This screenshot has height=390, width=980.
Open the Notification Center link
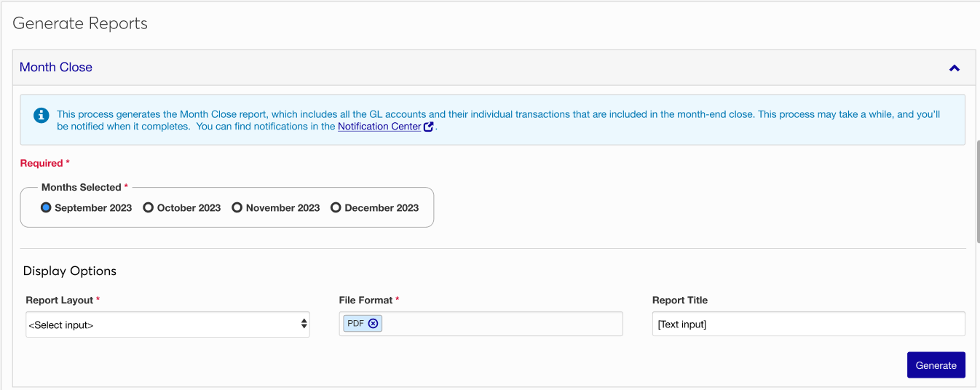(x=379, y=127)
